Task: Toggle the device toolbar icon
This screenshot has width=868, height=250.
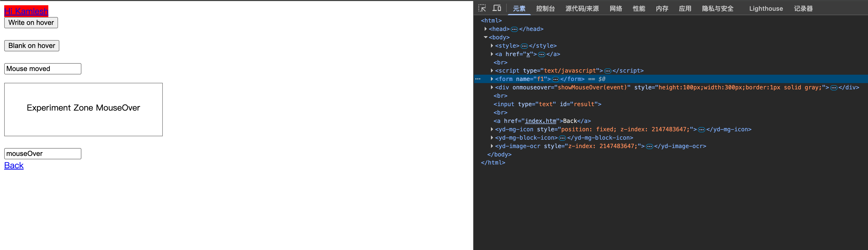Action: click(497, 8)
